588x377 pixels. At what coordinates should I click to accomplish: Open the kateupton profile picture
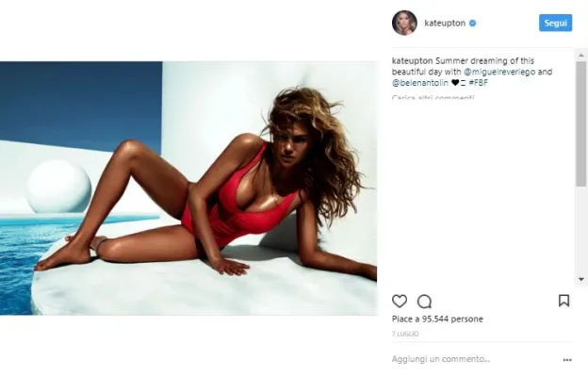tap(404, 23)
